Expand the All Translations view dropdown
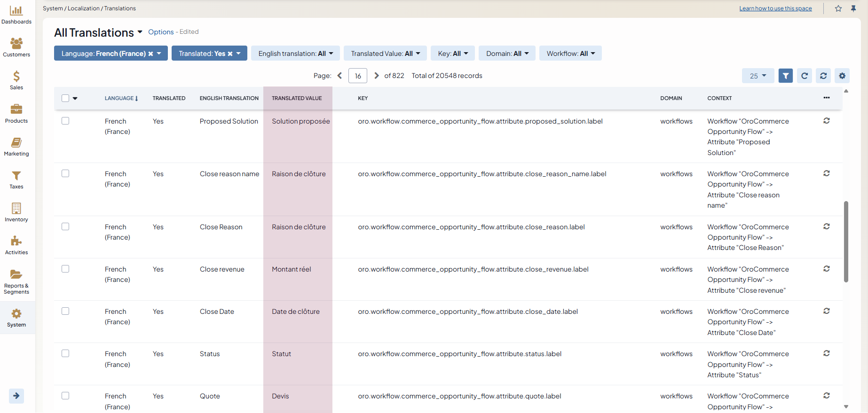 pyautogui.click(x=140, y=32)
